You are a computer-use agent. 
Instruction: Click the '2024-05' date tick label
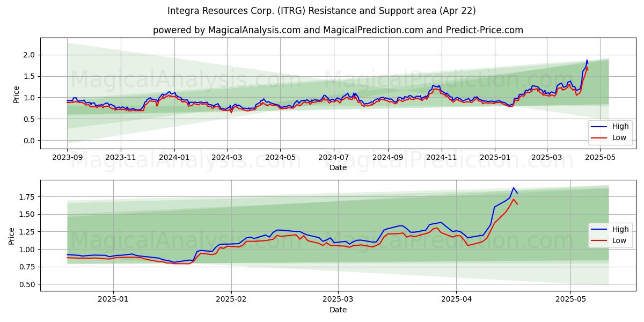(280, 158)
